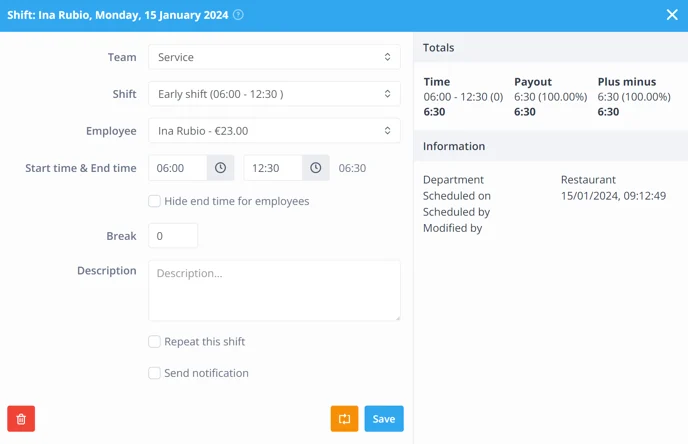Click the Scheduled by label
688x444 pixels.
tap(456, 212)
